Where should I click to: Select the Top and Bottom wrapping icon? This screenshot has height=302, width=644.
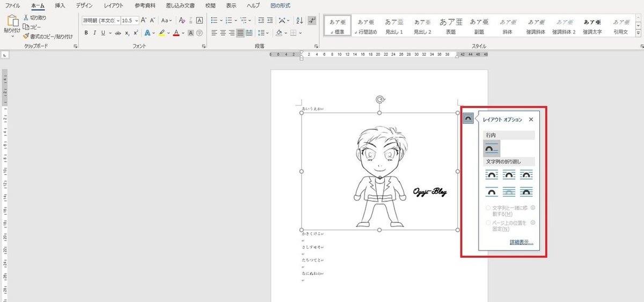[x=492, y=191]
